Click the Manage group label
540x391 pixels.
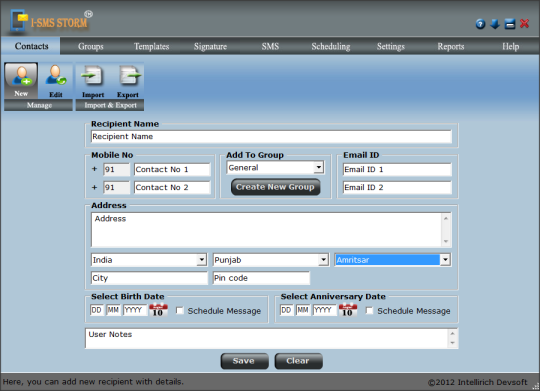click(x=39, y=105)
